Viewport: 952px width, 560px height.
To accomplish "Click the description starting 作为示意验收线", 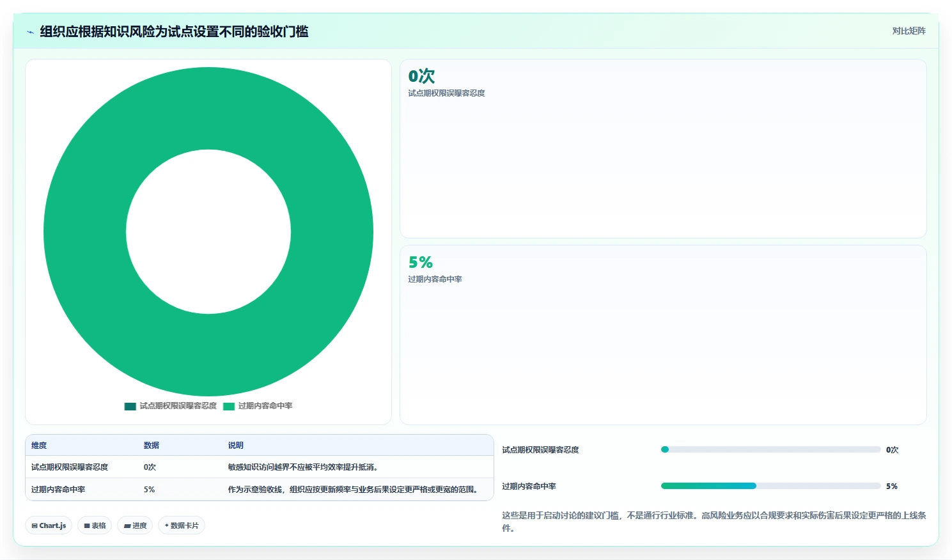I will click(354, 490).
